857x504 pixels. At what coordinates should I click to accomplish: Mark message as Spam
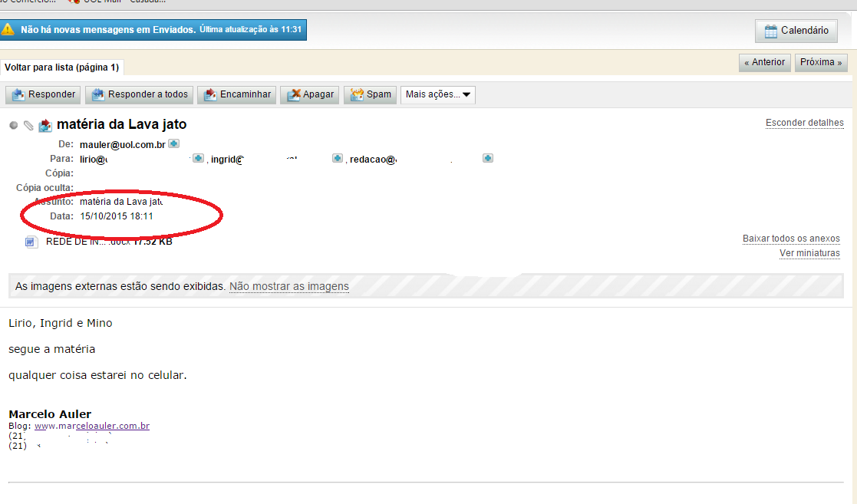(370, 94)
